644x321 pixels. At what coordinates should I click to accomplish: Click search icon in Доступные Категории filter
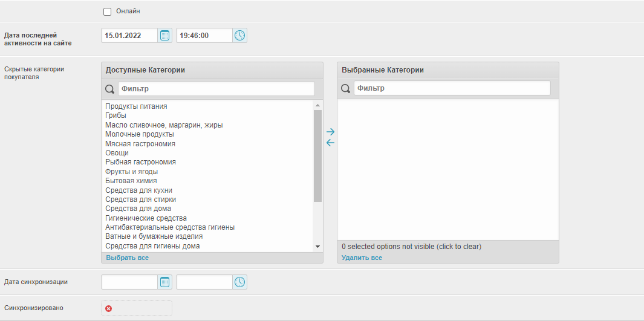(110, 89)
